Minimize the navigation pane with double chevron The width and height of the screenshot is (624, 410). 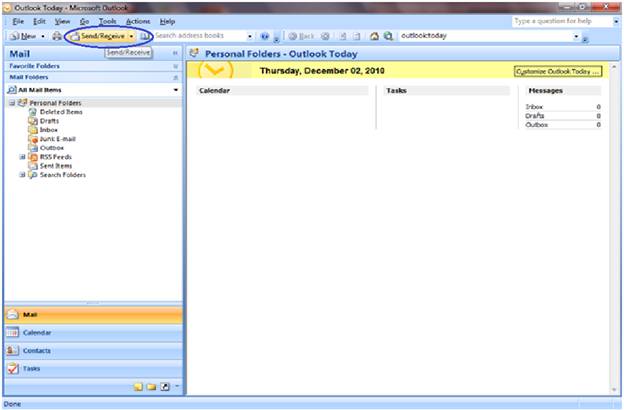(175, 53)
